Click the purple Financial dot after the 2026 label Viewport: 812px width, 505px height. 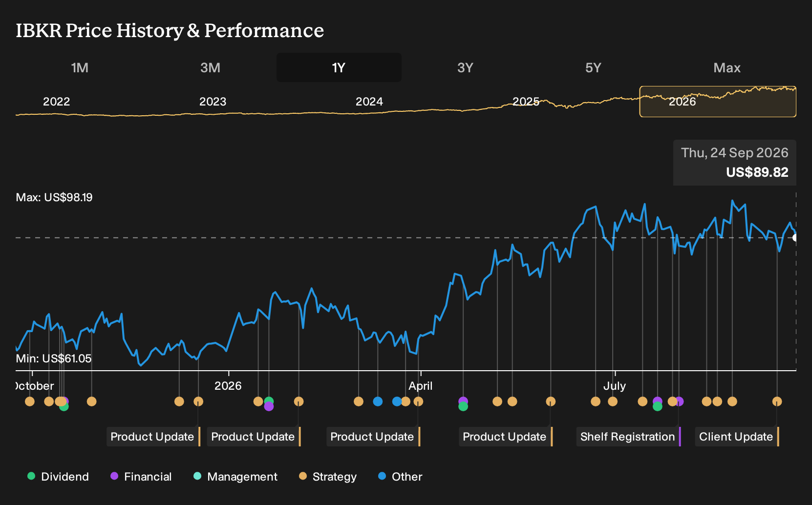click(269, 406)
